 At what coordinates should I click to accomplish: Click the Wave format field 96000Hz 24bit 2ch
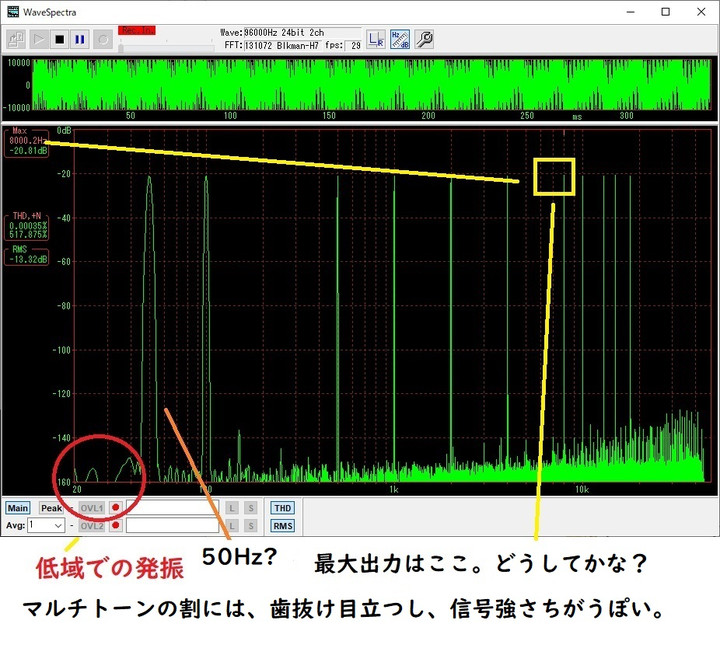point(302,33)
